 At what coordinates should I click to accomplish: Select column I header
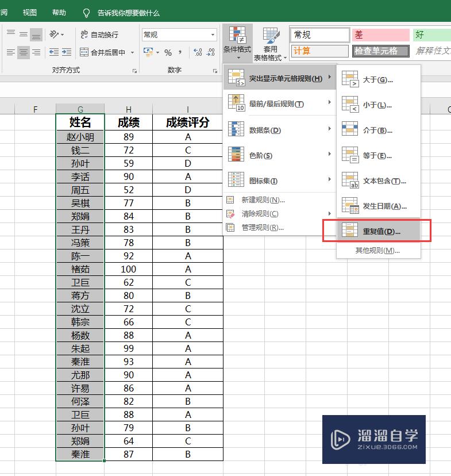click(188, 109)
